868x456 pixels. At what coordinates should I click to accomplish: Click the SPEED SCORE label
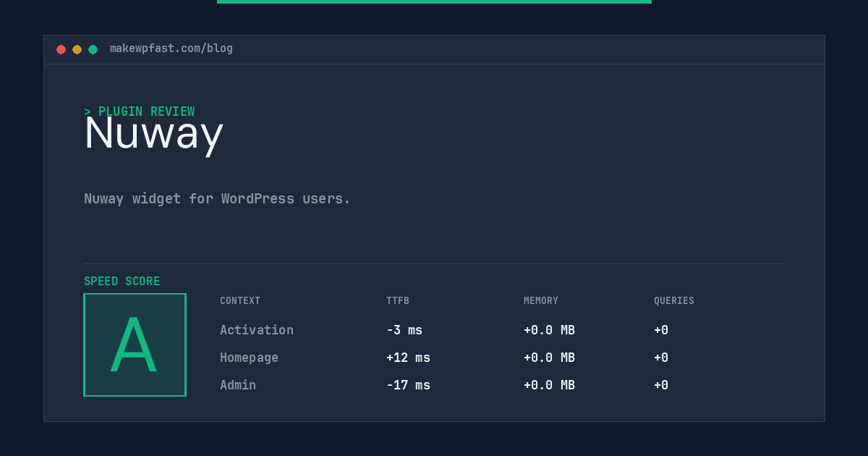pyautogui.click(x=122, y=281)
